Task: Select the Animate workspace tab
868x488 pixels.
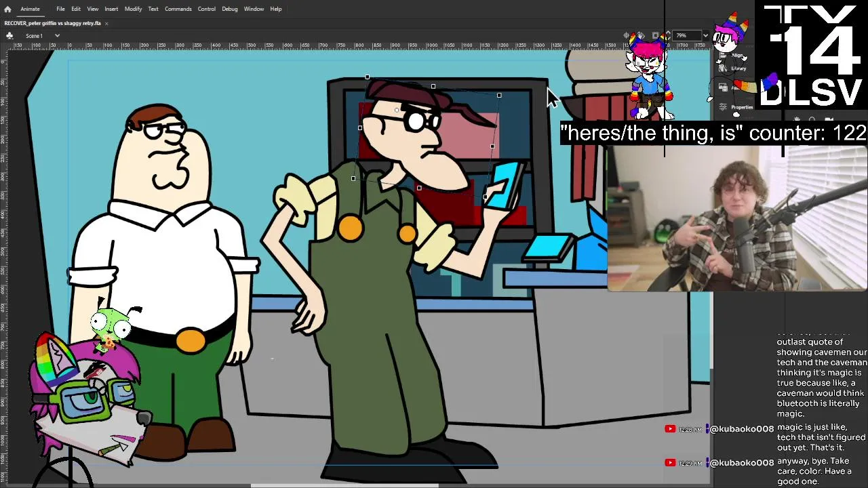Action: (x=30, y=9)
